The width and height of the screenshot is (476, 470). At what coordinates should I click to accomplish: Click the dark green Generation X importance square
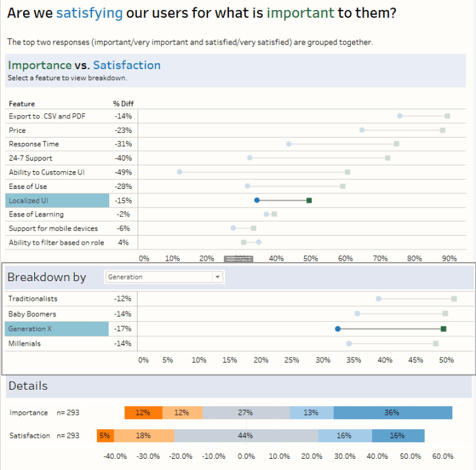pos(444,328)
